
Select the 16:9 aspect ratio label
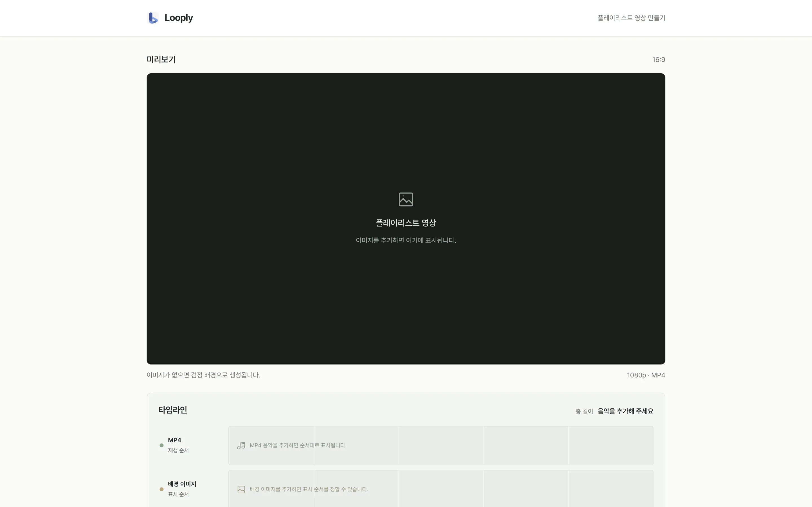[x=658, y=60]
